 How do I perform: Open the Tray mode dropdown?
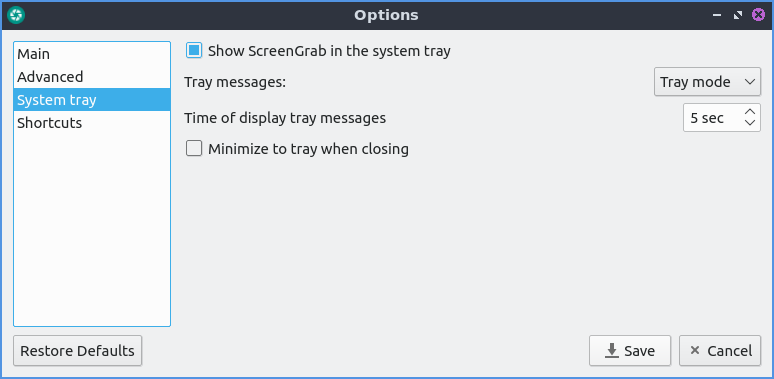pos(707,81)
